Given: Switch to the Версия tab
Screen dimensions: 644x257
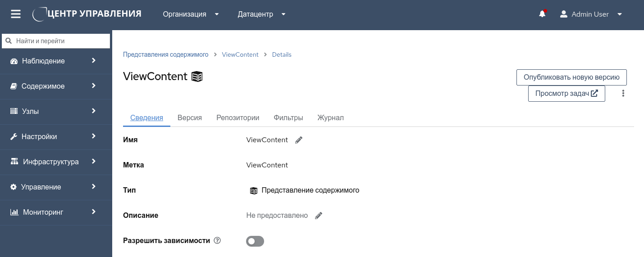Looking at the screenshot, I should pos(190,118).
